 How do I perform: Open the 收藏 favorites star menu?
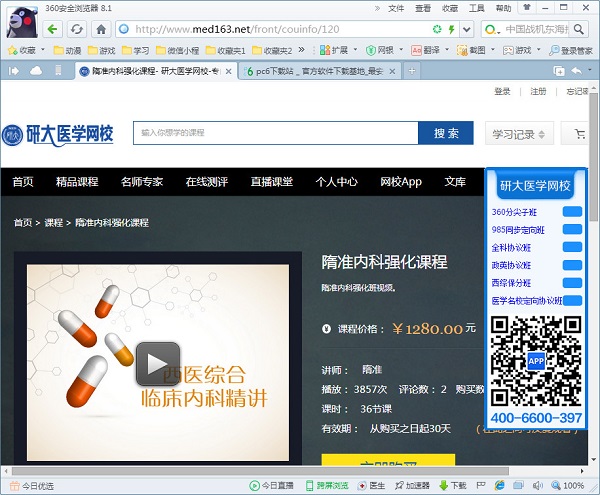coord(26,50)
